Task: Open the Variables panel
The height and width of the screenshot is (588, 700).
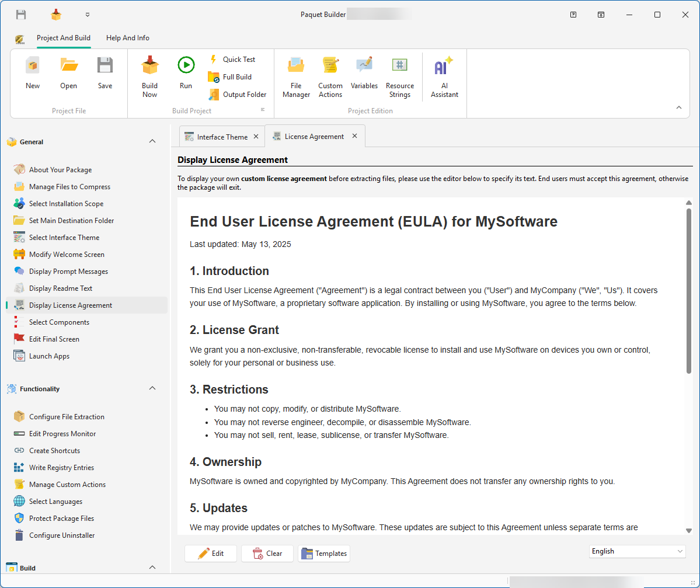Action: coord(364,76)
